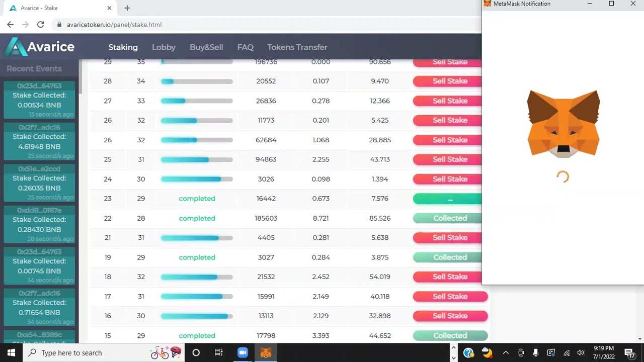Open the weather moon tray icon

click(x=487, y=353)
